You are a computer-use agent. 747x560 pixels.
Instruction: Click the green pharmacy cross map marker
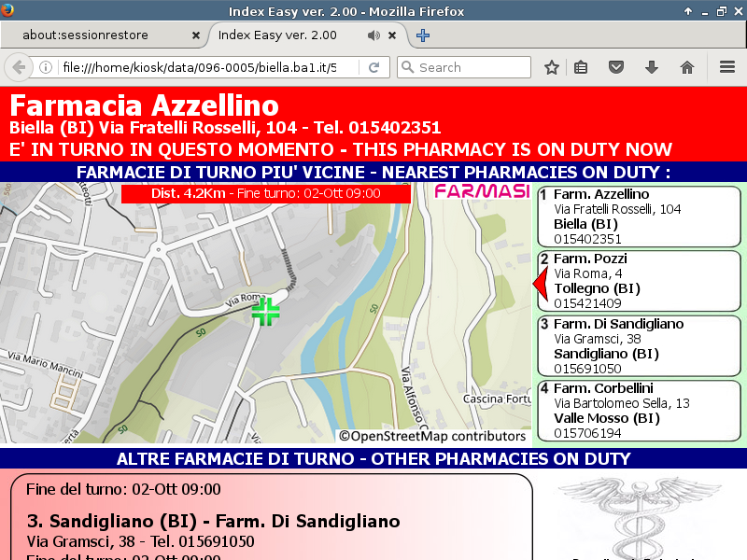[x=266, y=312]
